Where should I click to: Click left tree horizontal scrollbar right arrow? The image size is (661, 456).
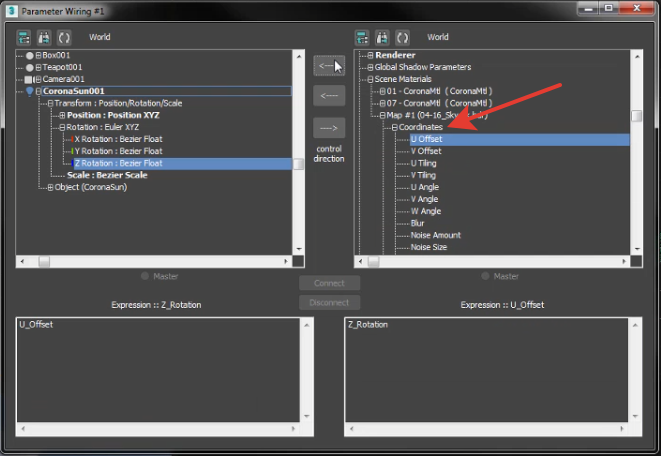pyautogui.click(x=286, y=262)
